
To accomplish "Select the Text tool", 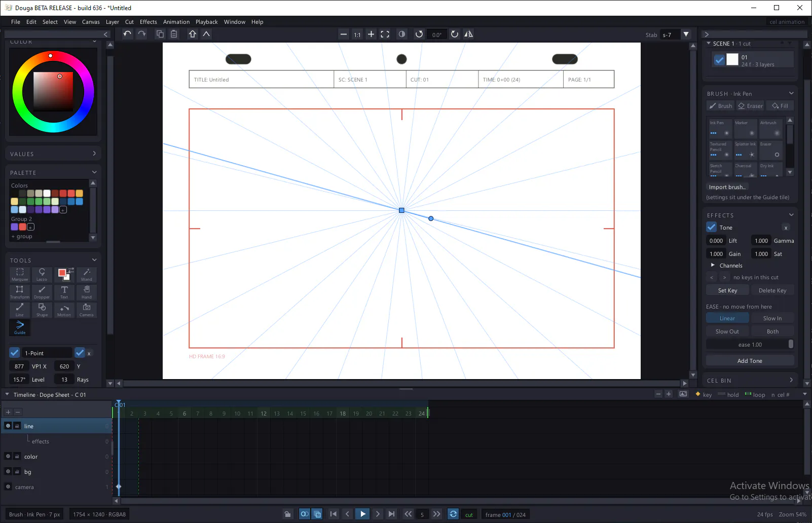I will [x=64, y=292].
